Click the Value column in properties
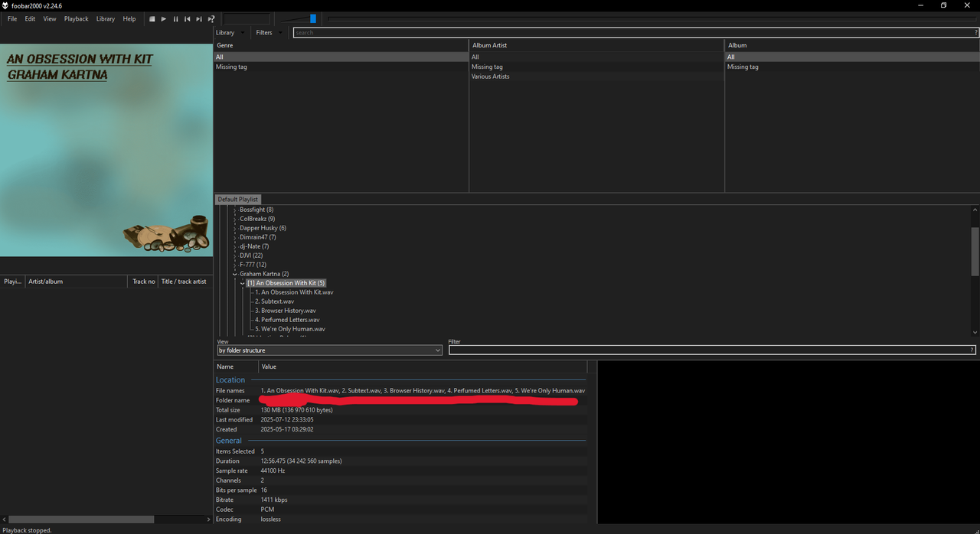The height and width of the screenshot is (534, 980). point(423,367)
